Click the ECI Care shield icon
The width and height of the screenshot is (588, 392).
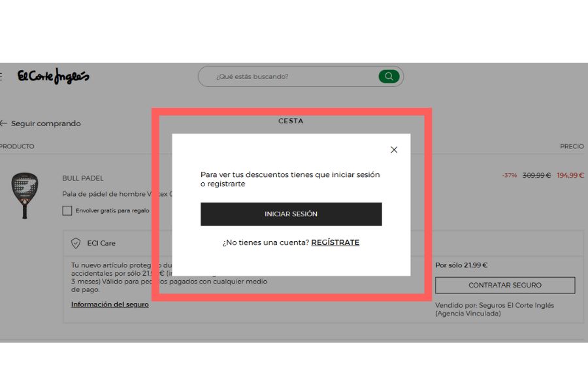pyautogui.click(x=76, y=243)
